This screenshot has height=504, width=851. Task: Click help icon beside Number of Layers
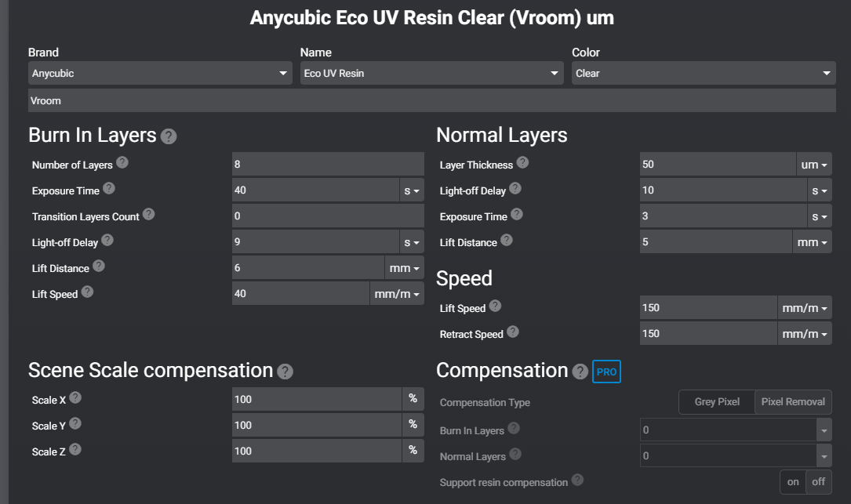[x=122, y=163]
